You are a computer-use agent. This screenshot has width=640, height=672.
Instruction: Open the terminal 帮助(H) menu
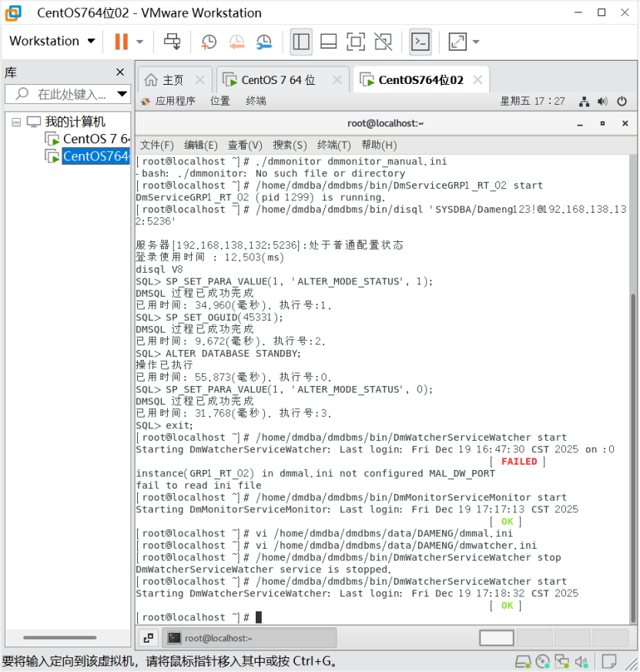(379, 146)
